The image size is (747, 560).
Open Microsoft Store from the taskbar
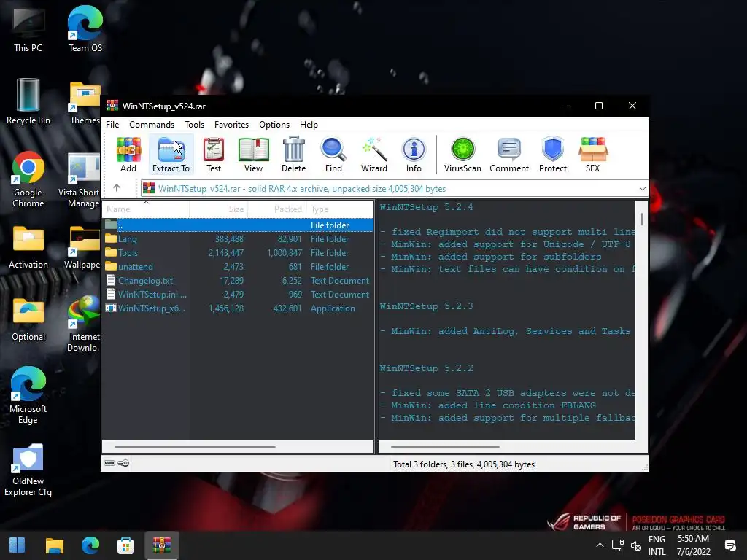(x=125, y=545)
